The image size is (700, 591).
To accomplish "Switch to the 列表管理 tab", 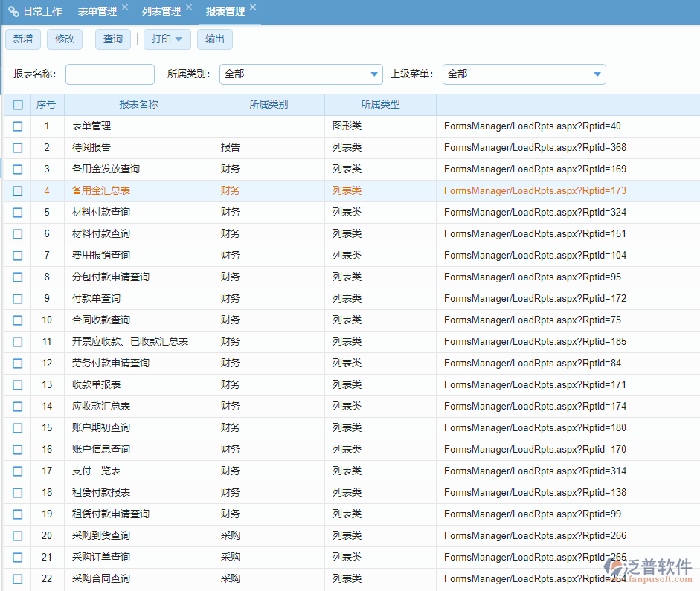I will click(163, 11).
